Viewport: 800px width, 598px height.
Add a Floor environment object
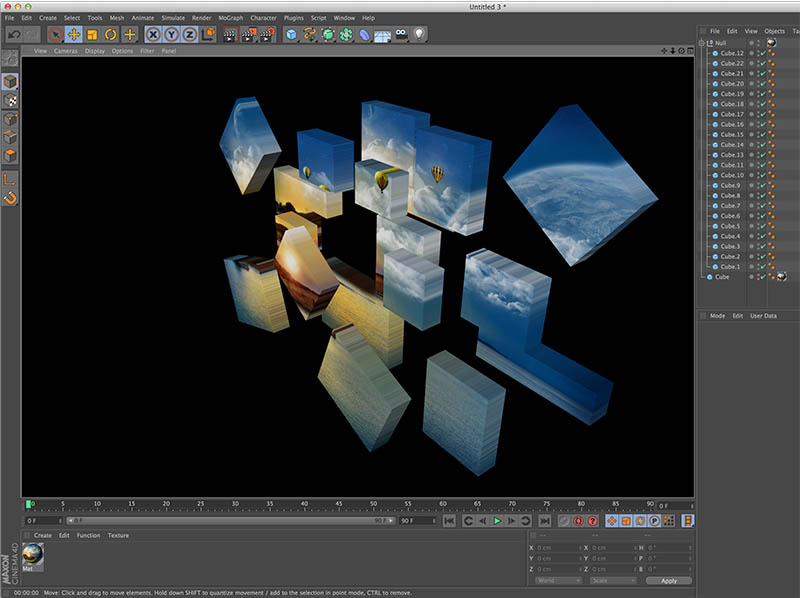383,36
